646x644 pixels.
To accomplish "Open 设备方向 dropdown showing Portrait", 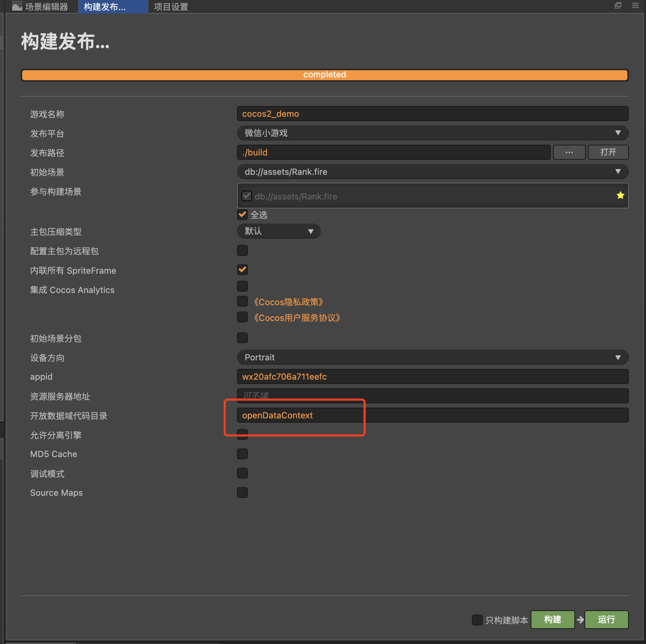I will click(x=433, y=357).
